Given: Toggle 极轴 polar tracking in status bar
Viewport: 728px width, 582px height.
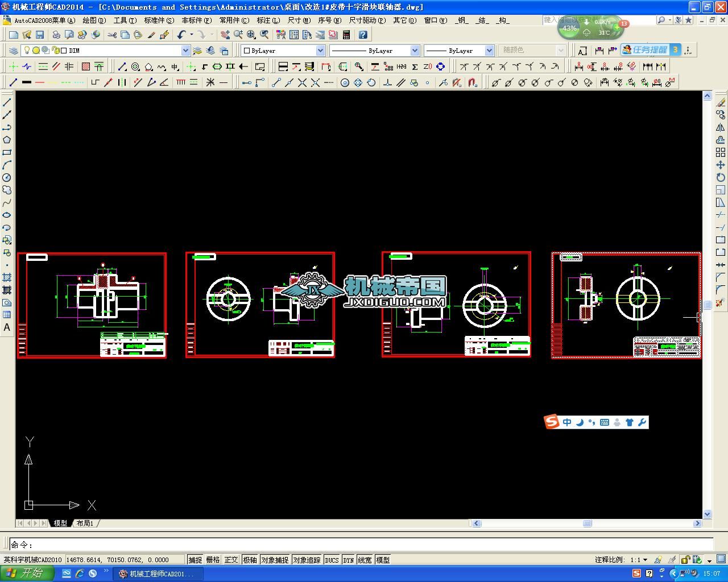Looking at the screenshot, I should click(x=250, y=560).
